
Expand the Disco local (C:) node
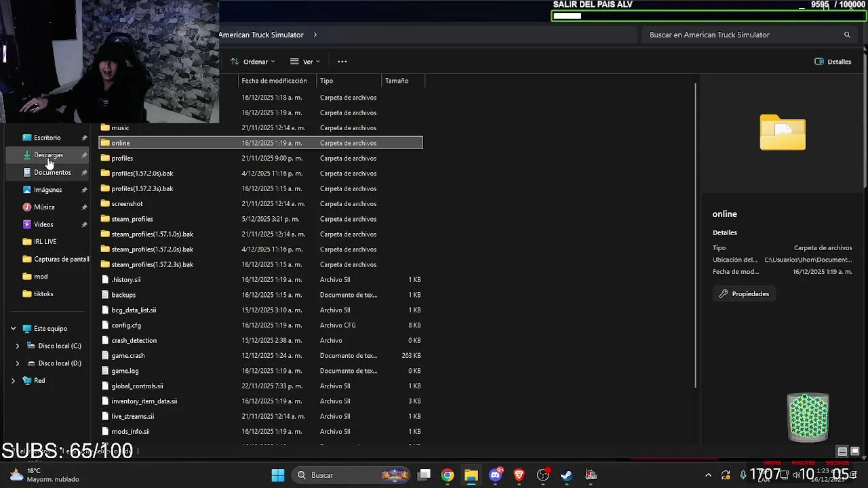tap(18, 346)
